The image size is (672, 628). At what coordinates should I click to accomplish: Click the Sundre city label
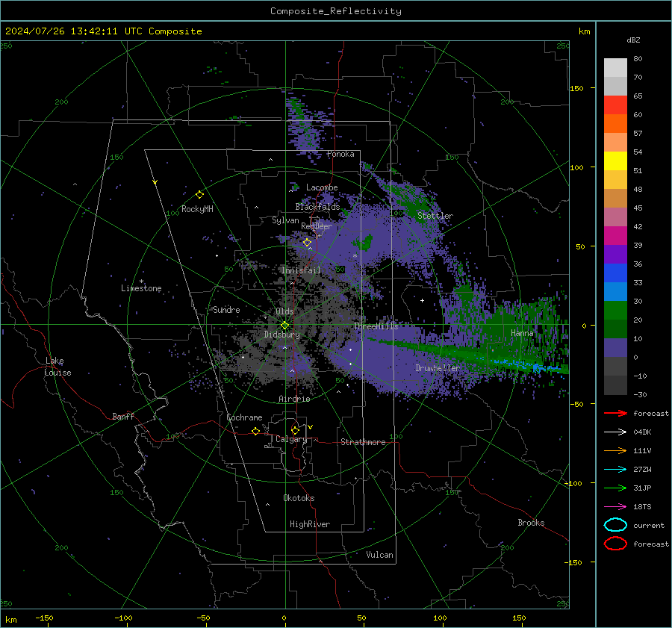pos(226,309)
